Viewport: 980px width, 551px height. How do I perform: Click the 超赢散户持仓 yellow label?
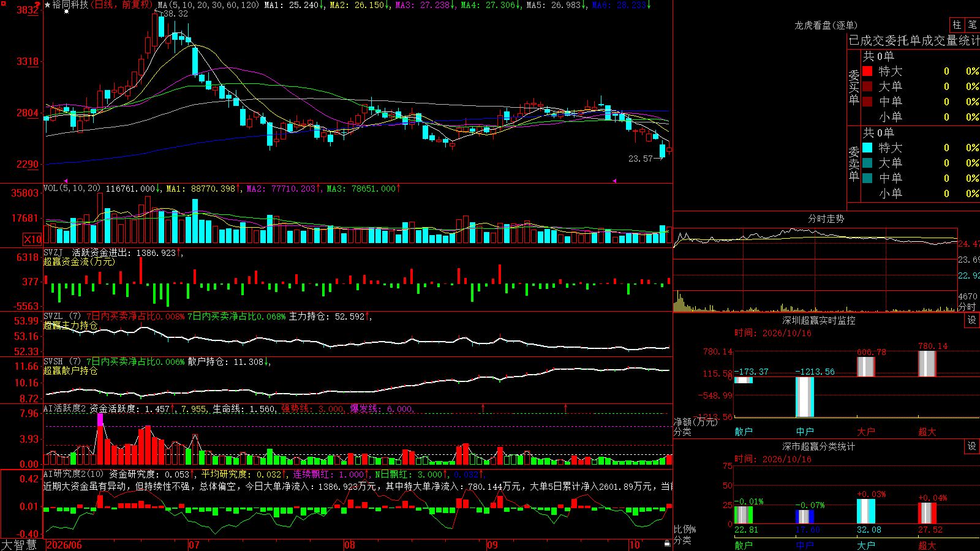[70, 370]
